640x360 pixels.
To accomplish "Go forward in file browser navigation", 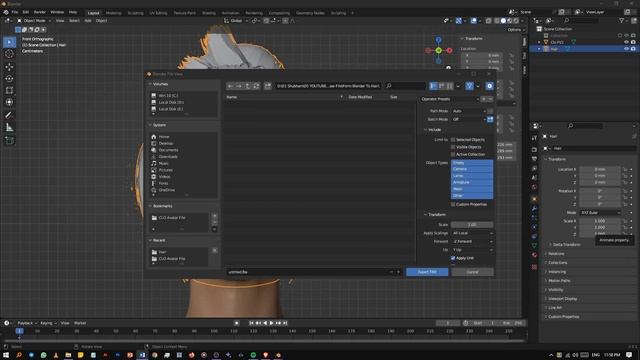I will click(239, 86).
